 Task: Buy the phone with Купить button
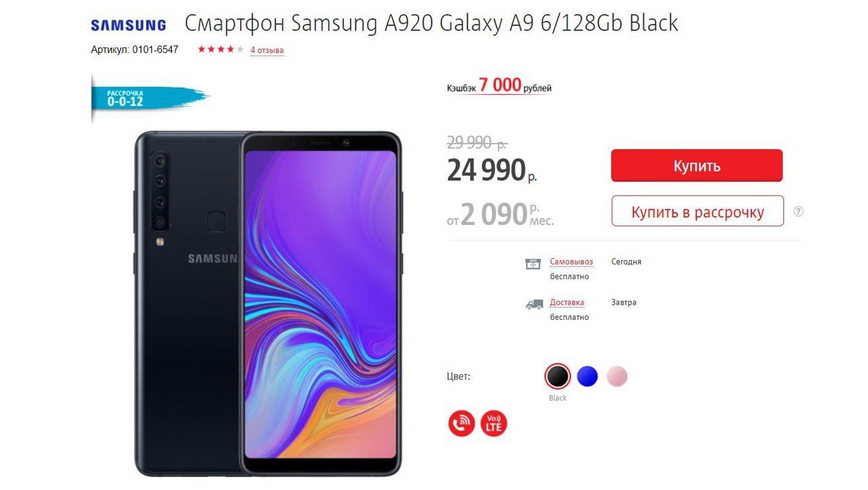pos(696,166)
